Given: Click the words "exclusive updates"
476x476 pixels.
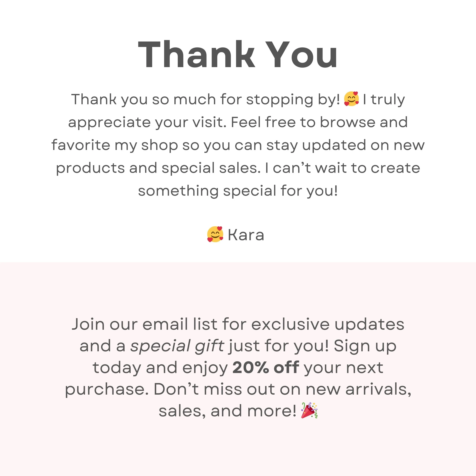Looking at the screenshot, I should [x=328, y=324].
